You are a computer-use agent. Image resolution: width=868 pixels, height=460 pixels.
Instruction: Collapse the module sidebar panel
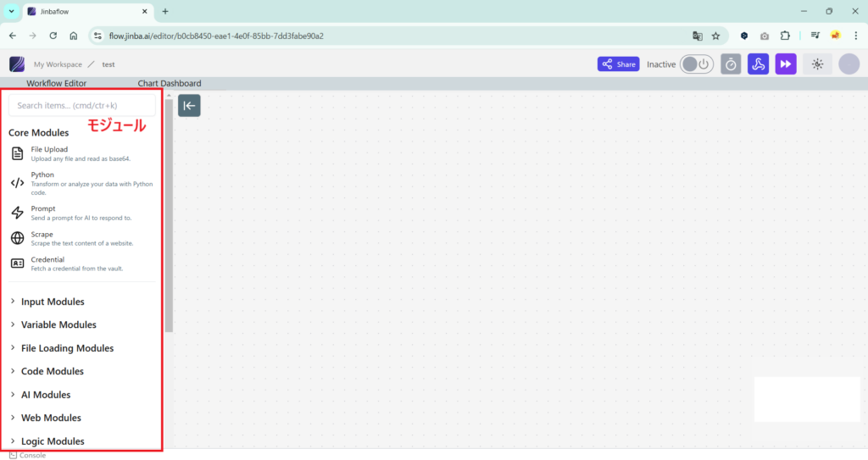tap(189, 106)
